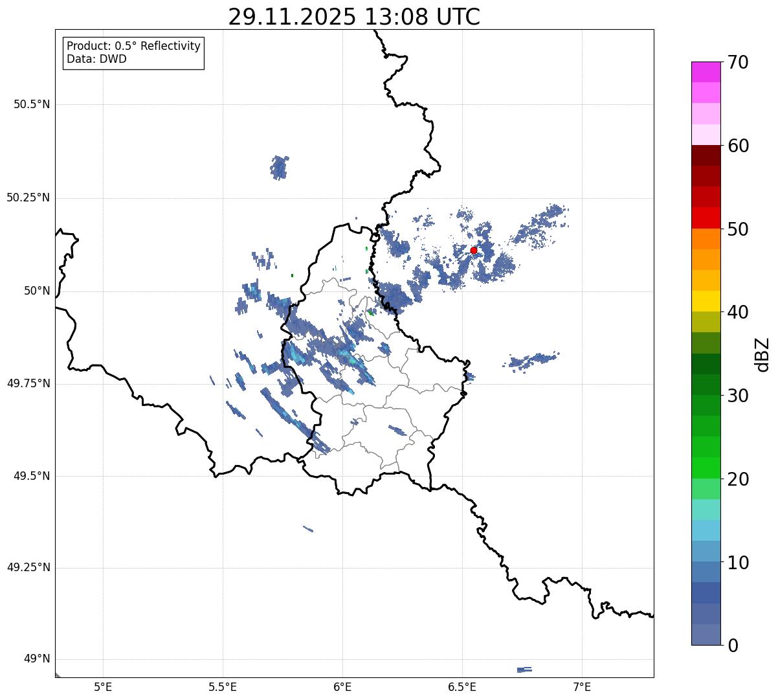Image resolution: width=778 pixels, height=700 pixels.
Task: Click the colorbar tick label 40
Action: coord(739,312)
